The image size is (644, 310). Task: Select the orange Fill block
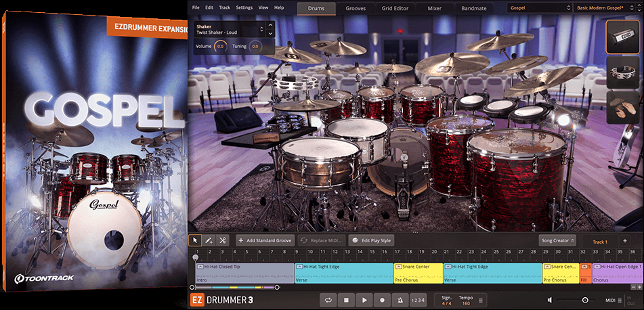click(586, 273)
